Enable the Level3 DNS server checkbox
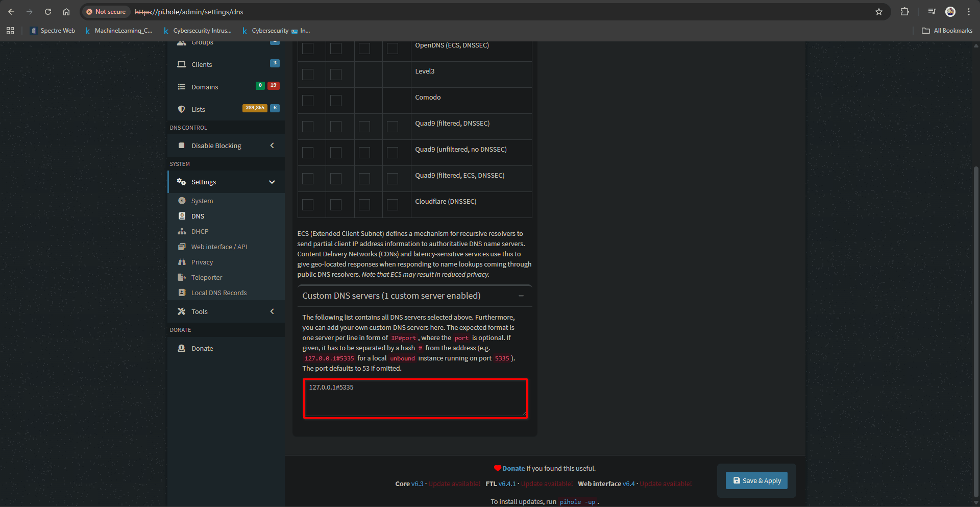 307,75
